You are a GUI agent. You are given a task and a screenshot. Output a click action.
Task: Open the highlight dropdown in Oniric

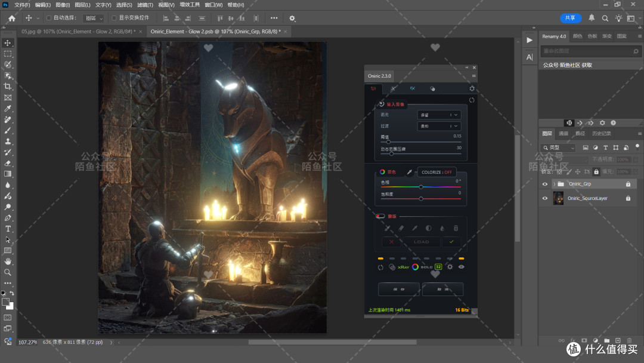click(439, 115)
